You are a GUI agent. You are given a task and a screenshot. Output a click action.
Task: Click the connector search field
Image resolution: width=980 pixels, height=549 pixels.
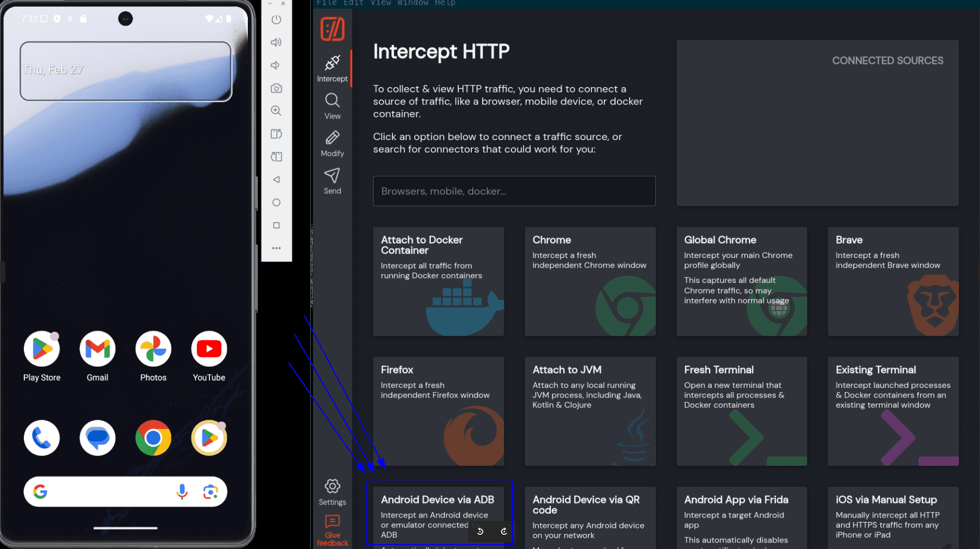(x=514, y=191)
